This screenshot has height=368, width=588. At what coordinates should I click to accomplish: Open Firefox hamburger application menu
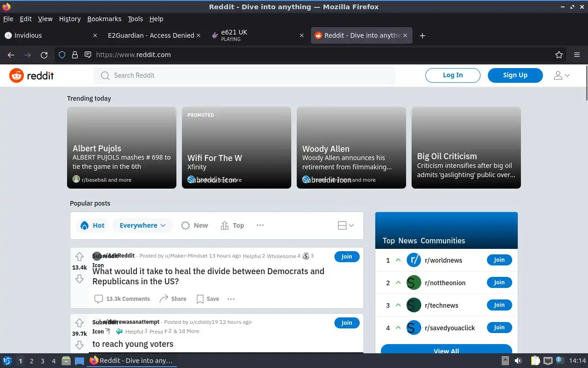577,55
